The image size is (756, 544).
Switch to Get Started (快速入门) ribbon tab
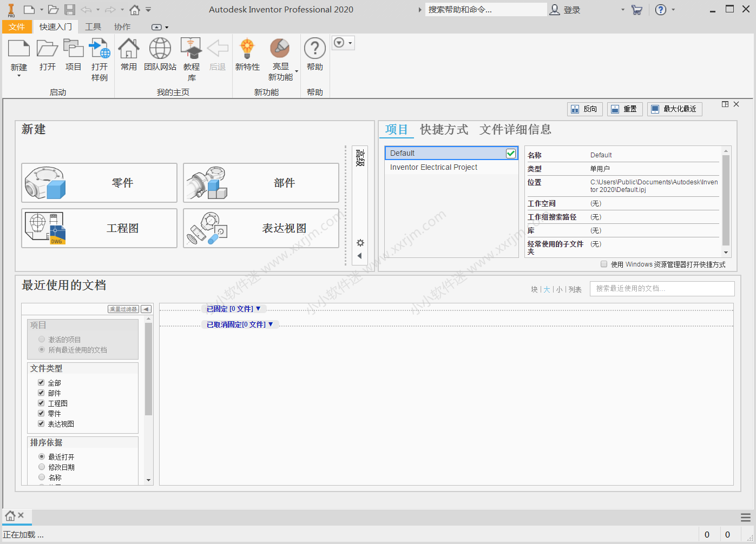point(56,26)
